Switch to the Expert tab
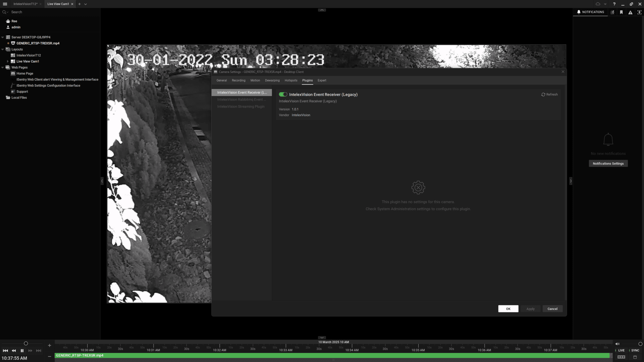Screen dimensions: 644x362 (322, 80)
